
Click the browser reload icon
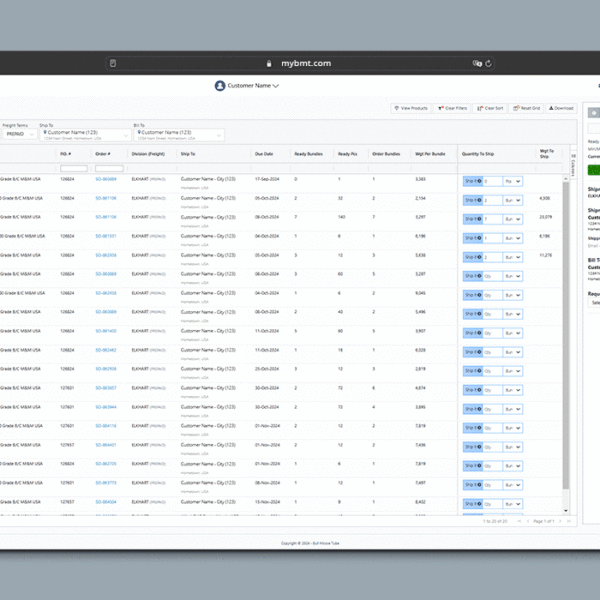[487, 63]
